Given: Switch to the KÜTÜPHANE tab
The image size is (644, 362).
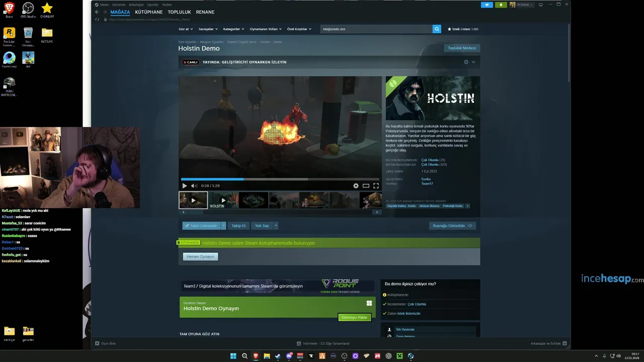Looking at the screenshot, I should 149,12.
